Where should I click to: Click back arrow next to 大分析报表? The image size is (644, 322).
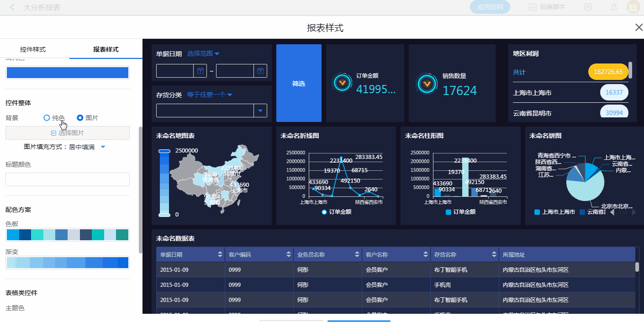pos(12,7)
